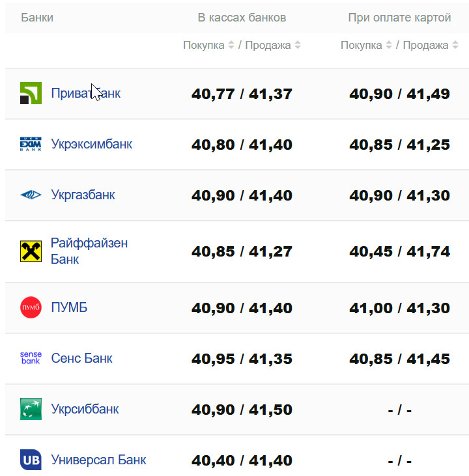Open the Райффайзен Банк link
469x476 pixels.
(x=89, y=251)
